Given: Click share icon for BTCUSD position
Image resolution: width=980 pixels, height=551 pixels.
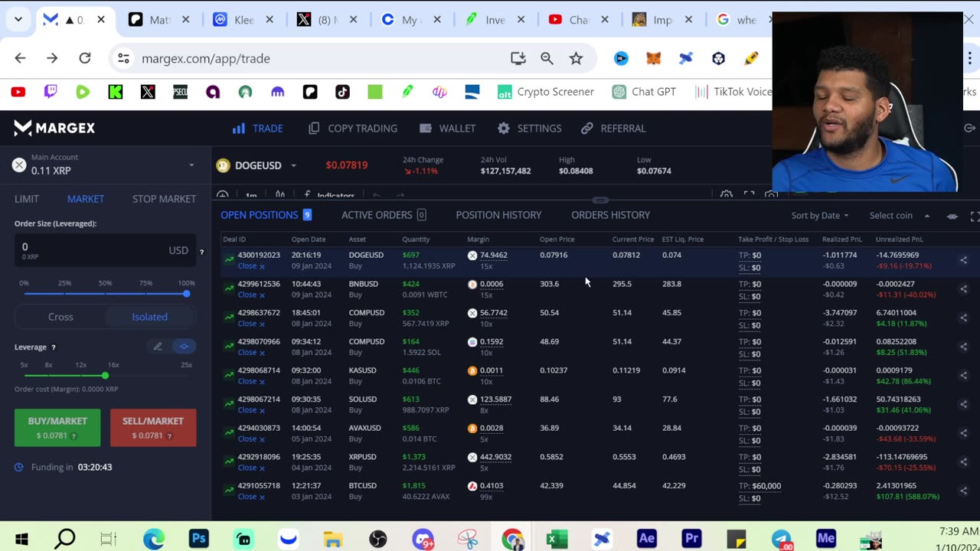Looking at the screenshot, I should [963, 491].
